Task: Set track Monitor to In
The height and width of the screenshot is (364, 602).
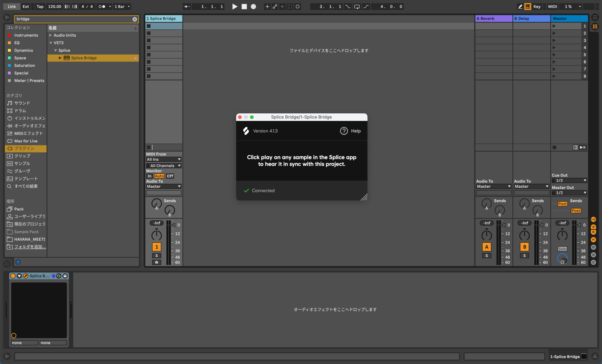Action: [x=149, y=176]
